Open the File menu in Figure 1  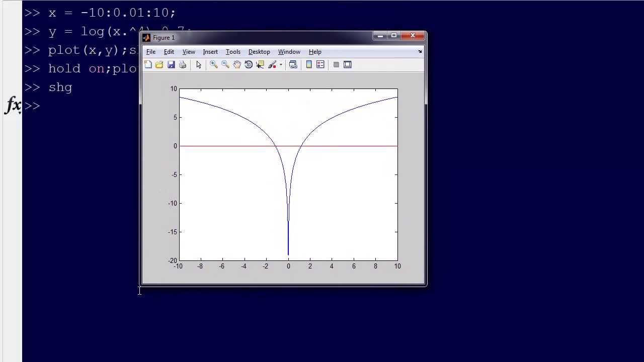(x=150, y=52)
